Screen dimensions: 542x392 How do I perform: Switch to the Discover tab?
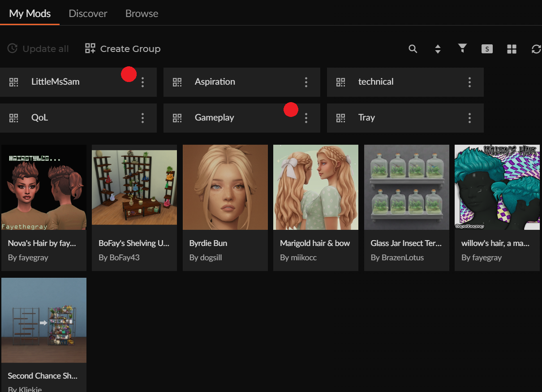(88, 13)
